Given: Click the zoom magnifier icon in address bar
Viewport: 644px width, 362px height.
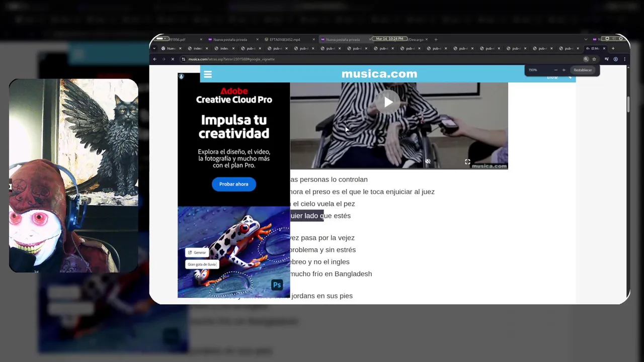Looking at the screenshot, I should (586, 59).
